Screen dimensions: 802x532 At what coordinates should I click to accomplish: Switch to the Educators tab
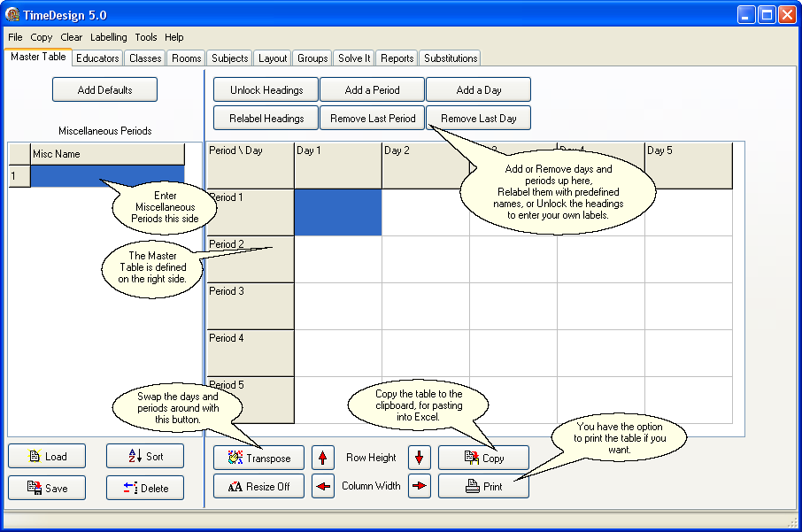(97, 58)
